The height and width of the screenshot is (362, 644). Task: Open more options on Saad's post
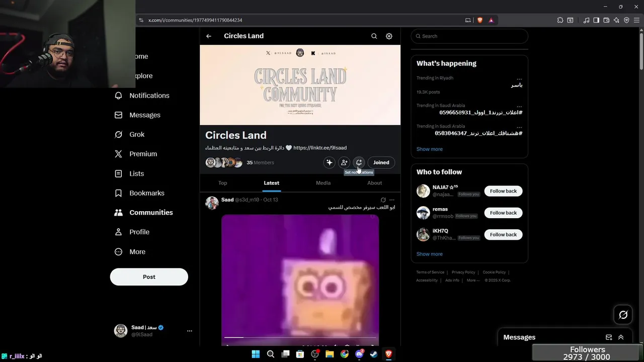(392, 200)
